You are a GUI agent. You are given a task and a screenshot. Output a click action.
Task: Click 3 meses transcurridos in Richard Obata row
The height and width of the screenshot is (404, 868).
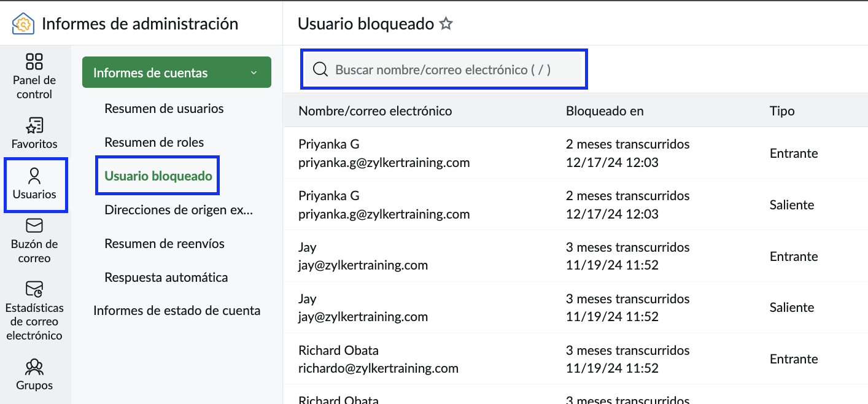coord(627,351)
